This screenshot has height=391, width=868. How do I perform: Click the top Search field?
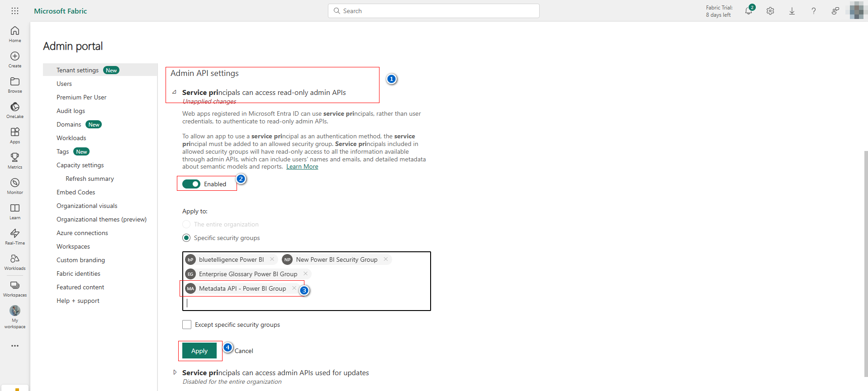(433, 11)
